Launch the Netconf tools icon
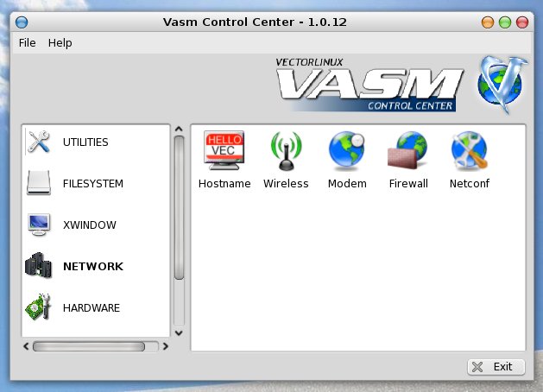This screenshot has width=543, height=392. [470, 150]
